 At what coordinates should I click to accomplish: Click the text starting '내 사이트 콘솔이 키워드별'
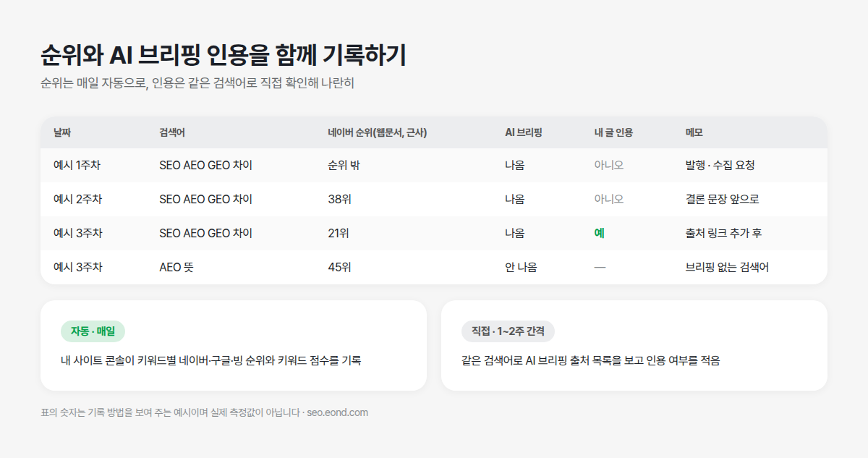211,360
